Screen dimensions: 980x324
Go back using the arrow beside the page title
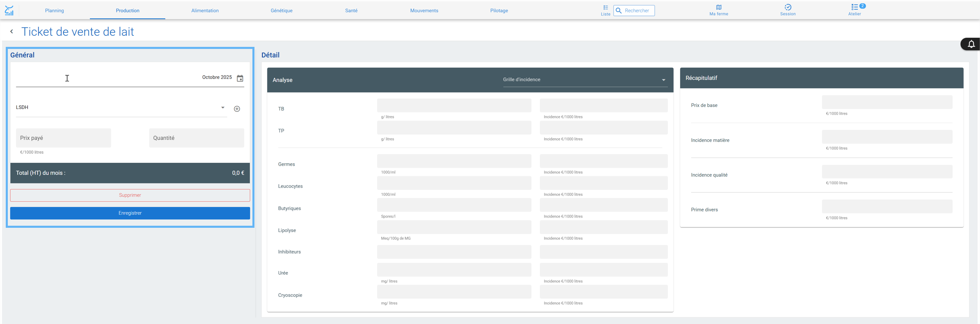click(12, 32)
